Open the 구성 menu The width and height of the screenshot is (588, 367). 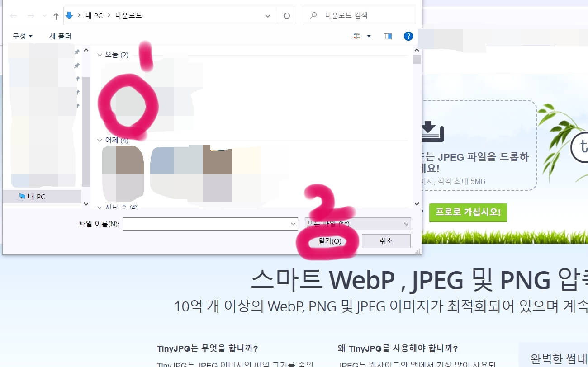pos(23,36)
